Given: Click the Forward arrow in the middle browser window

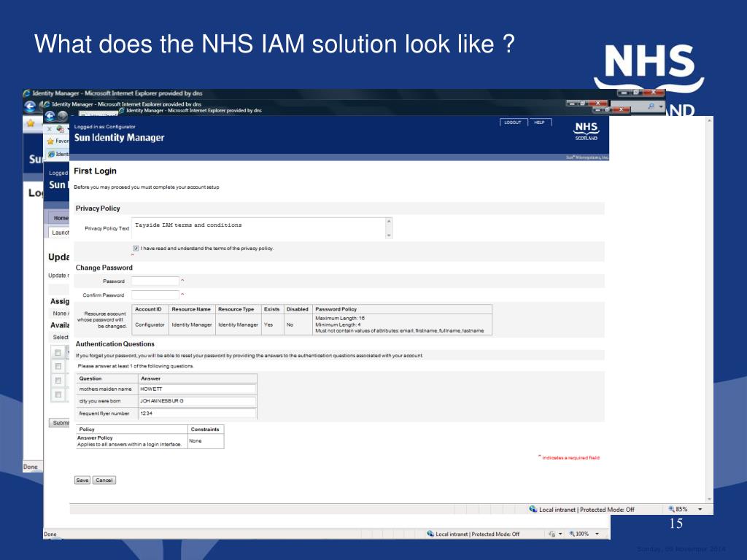Looking at the screenshot, I should point(63,116).
